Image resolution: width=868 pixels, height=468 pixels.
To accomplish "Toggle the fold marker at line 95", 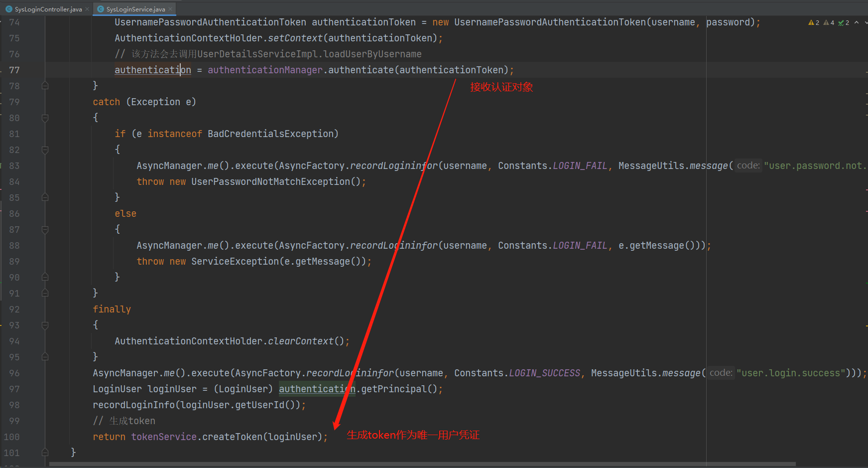I will (x=45, y=357).
